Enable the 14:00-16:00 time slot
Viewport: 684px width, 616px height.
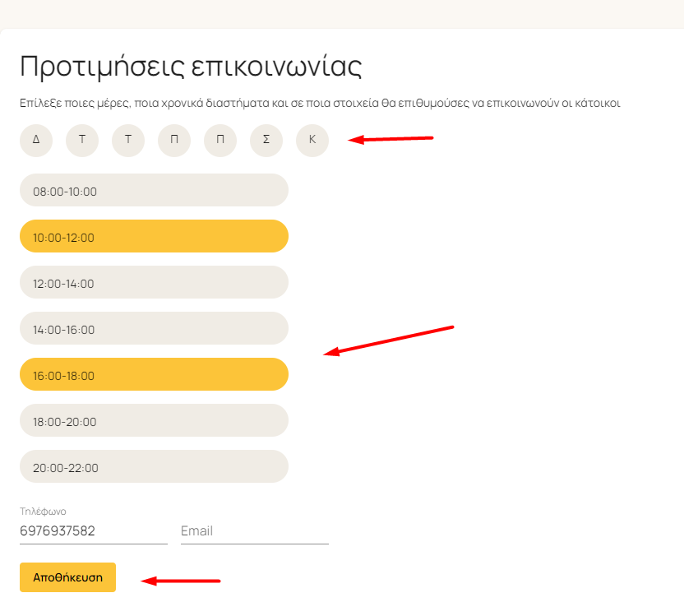154,328
